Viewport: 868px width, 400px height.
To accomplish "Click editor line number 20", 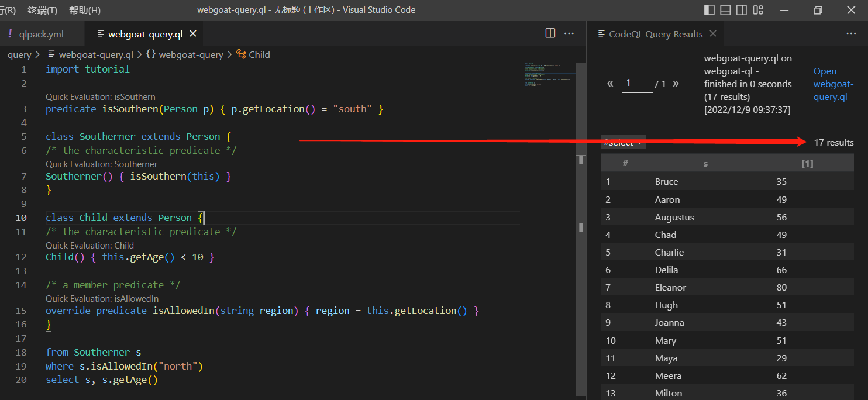I will click(21, 380).
